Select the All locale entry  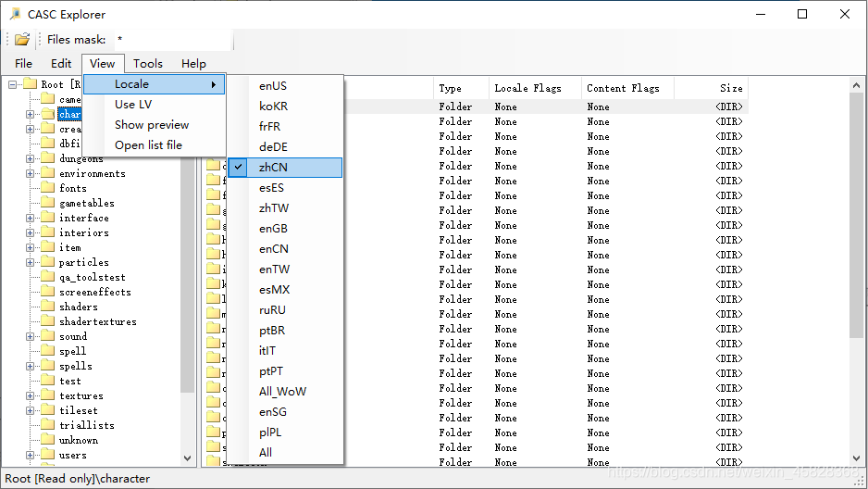(x=285, y=453)
